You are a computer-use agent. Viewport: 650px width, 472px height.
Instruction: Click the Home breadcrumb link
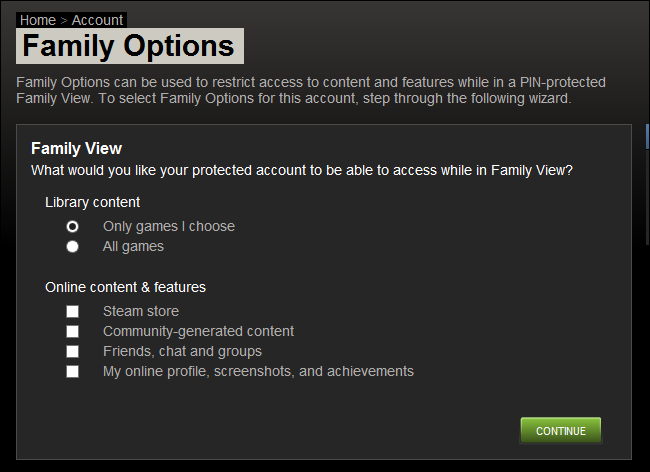click(x=38, y=20)
